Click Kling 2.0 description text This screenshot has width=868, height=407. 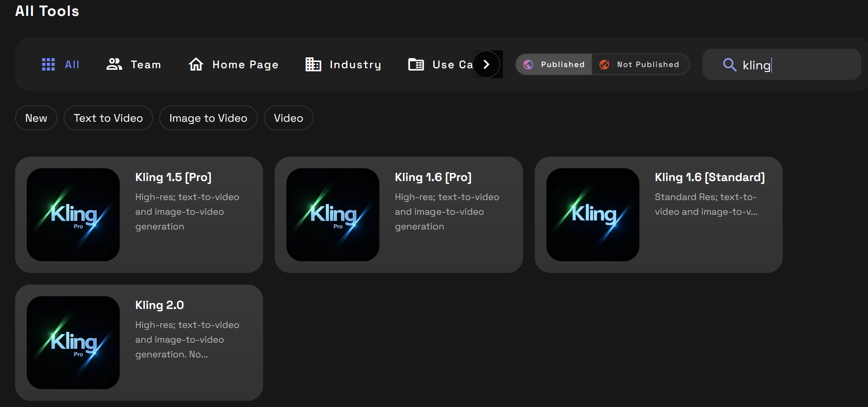point(187,340)
